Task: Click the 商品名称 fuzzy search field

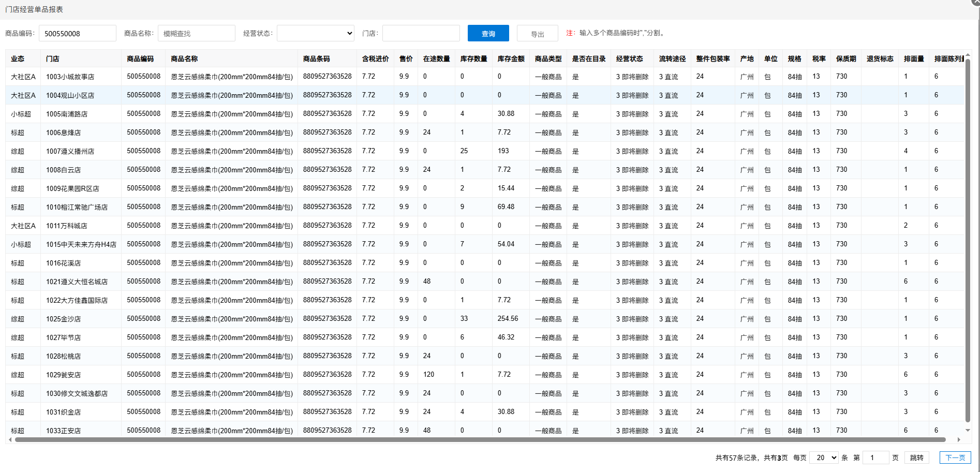Action: tap(196, 33)
